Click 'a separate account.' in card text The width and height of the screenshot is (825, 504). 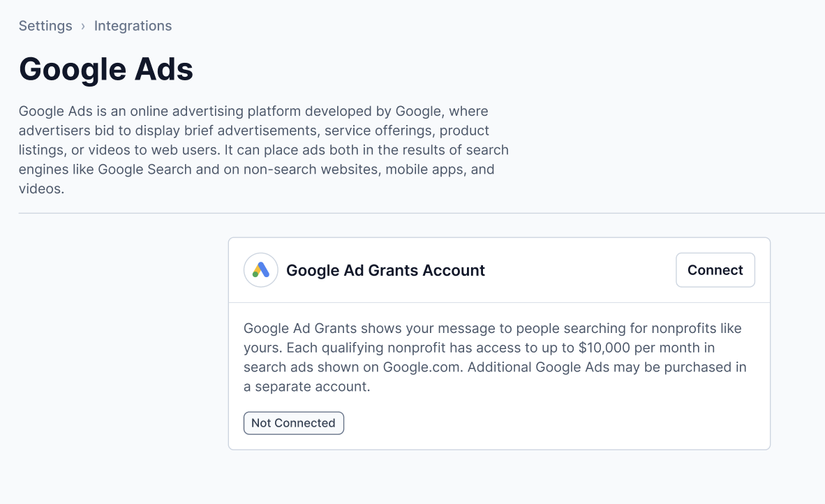[306, 387]
